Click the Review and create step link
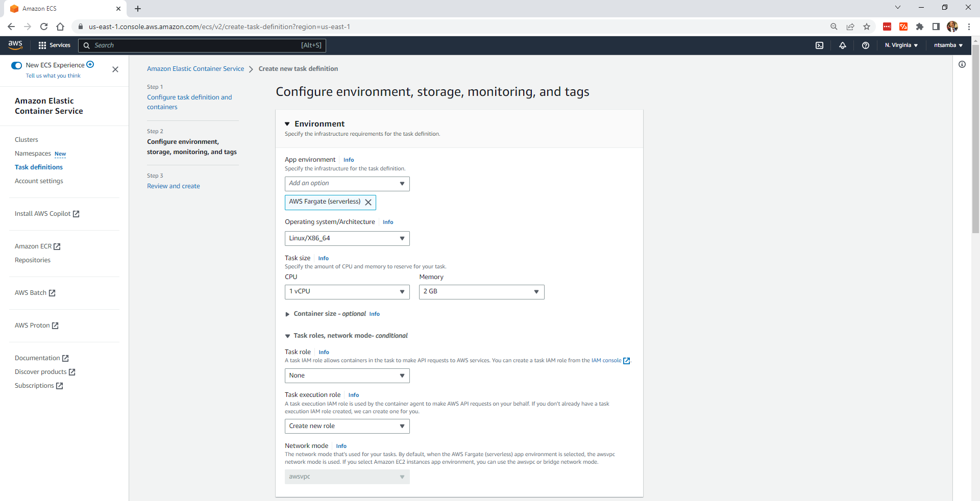980x501 pixels. point(174,186)
